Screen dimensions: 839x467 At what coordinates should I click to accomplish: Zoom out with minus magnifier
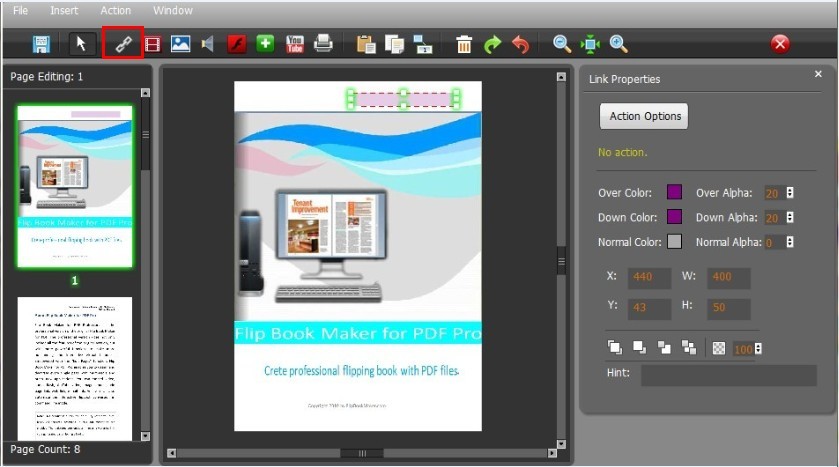point(561,44)
